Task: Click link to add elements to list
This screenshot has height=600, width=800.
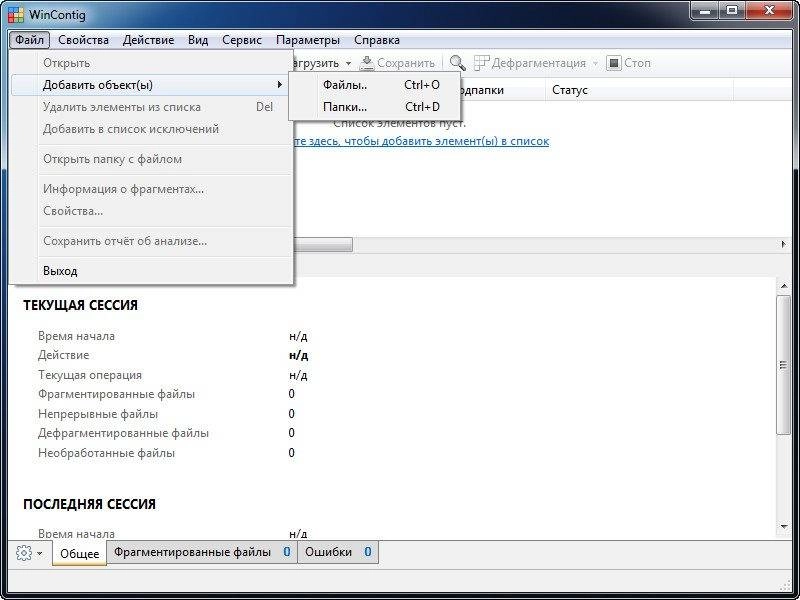Action: [x=421, y=141]
